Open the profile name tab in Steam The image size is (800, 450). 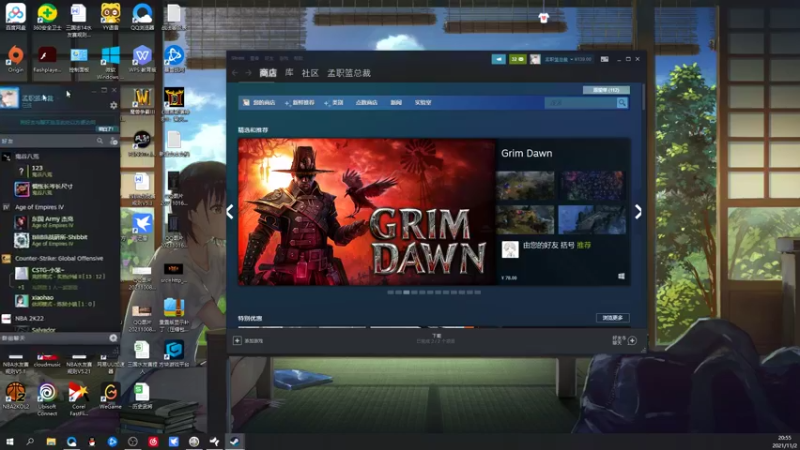349,73
